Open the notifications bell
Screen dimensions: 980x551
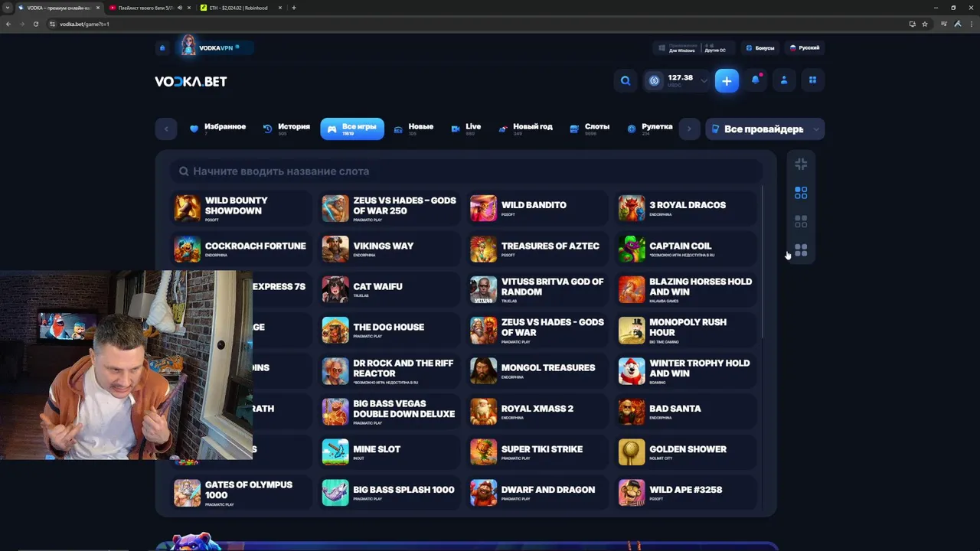(756, 80)
